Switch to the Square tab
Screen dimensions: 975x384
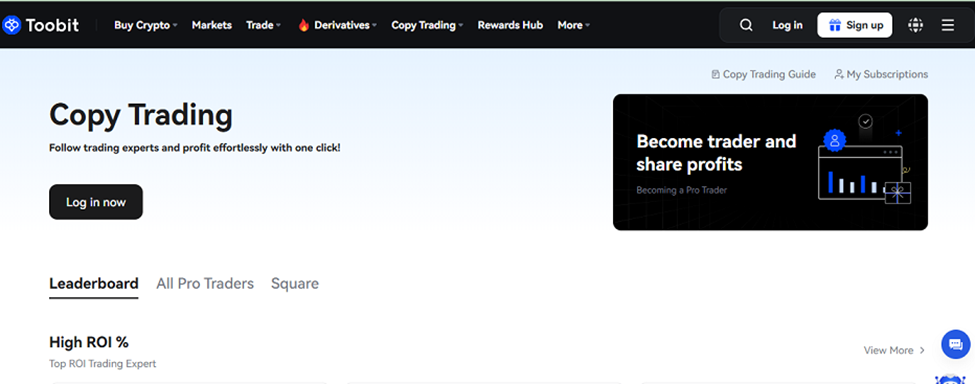click(295, 284)
